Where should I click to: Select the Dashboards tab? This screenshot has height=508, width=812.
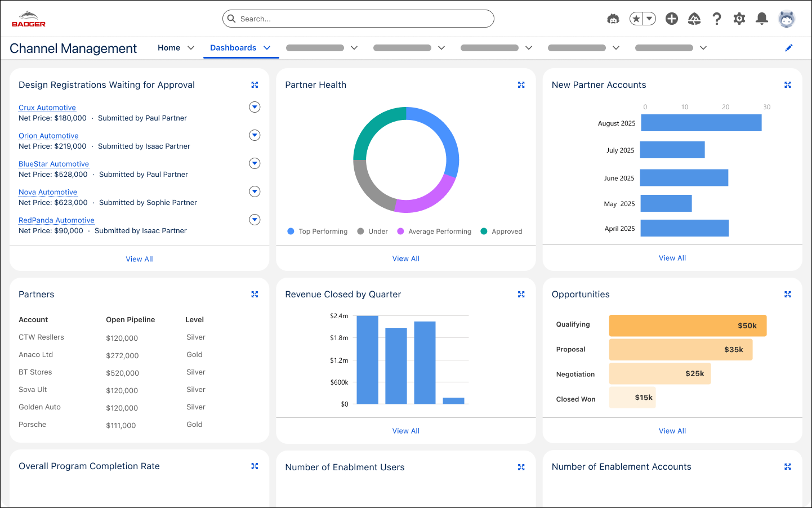pos(233,48)
